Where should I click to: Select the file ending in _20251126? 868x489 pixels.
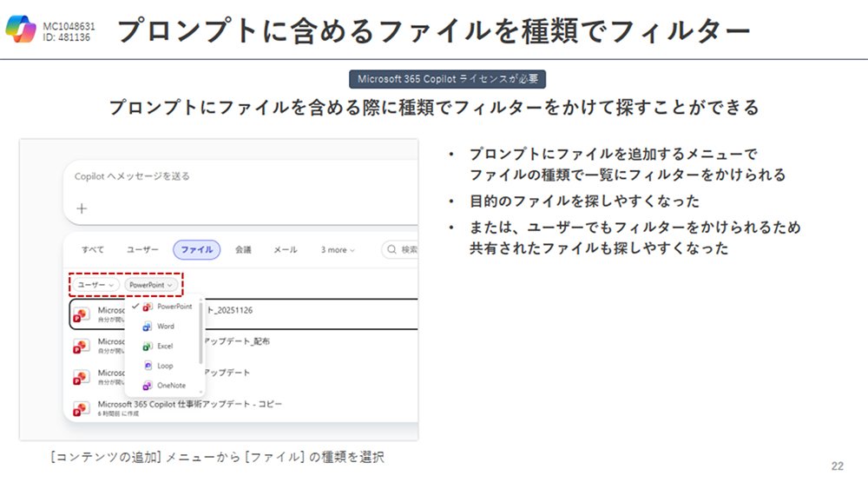point(244,314)
